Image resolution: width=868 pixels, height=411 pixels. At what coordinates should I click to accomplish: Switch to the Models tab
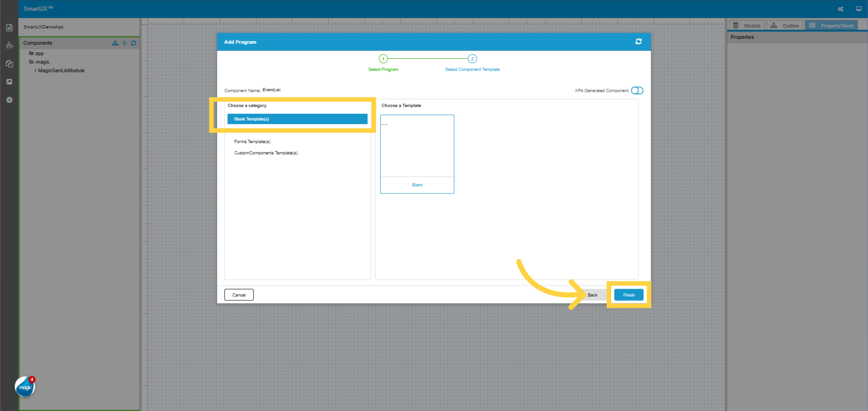(x=746, y=25)
